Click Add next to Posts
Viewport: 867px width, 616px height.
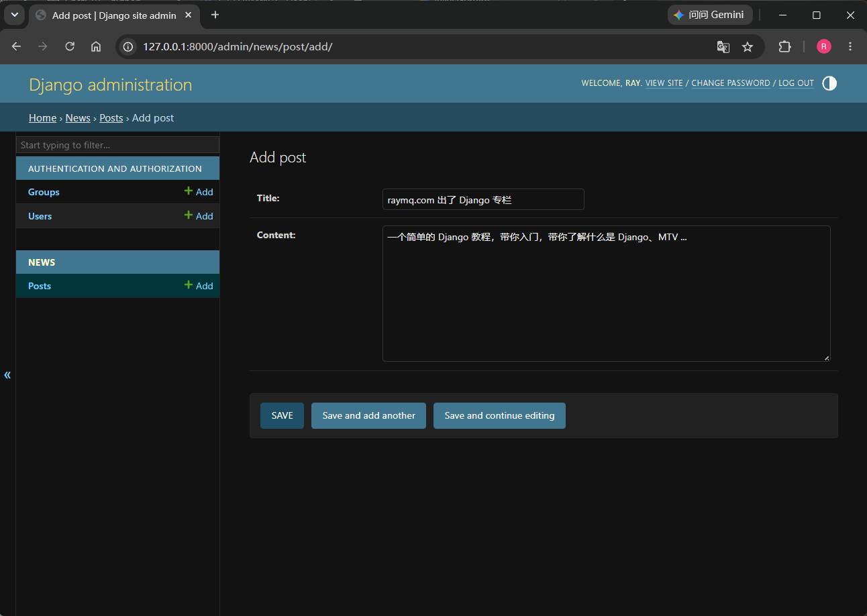(199, 286)
